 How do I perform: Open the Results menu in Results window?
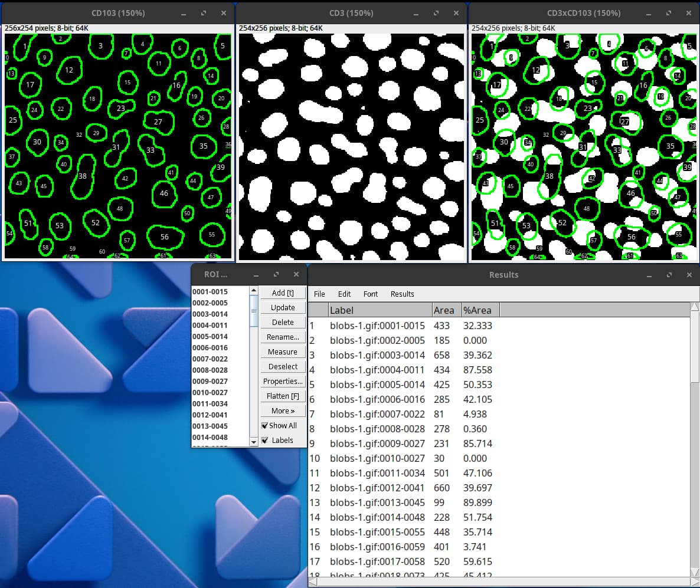pos(402,294)
